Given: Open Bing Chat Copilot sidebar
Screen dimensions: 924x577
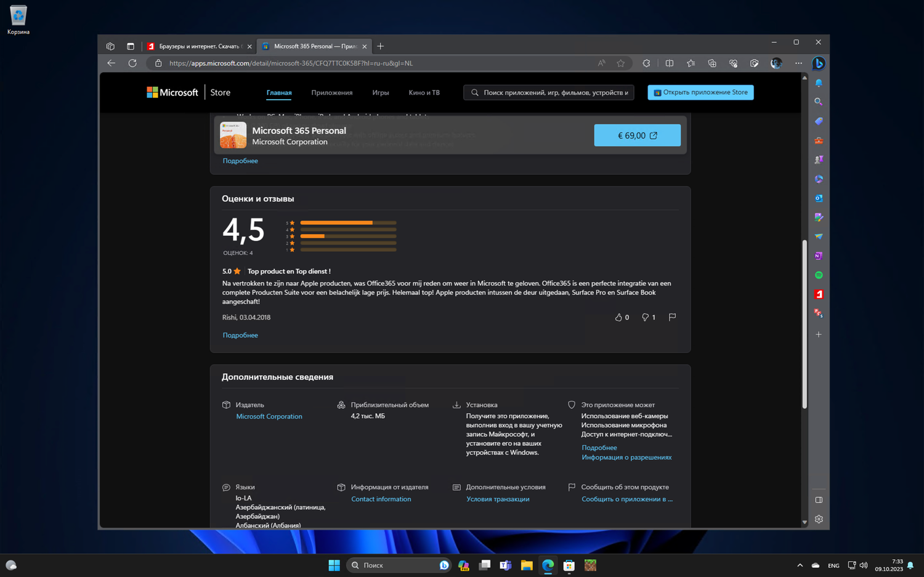Looking at the screenshot, I should pos(819,63).
